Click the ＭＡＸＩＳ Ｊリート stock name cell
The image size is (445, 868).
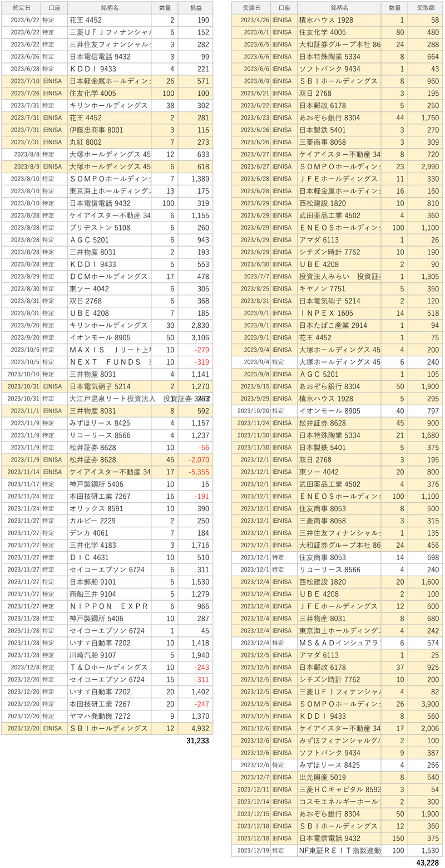110,350
